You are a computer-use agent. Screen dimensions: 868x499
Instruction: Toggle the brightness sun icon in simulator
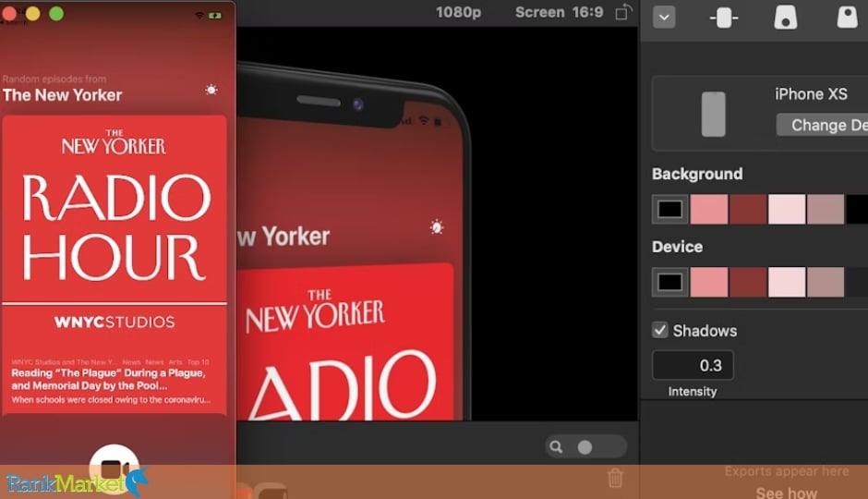pos(211,90)
